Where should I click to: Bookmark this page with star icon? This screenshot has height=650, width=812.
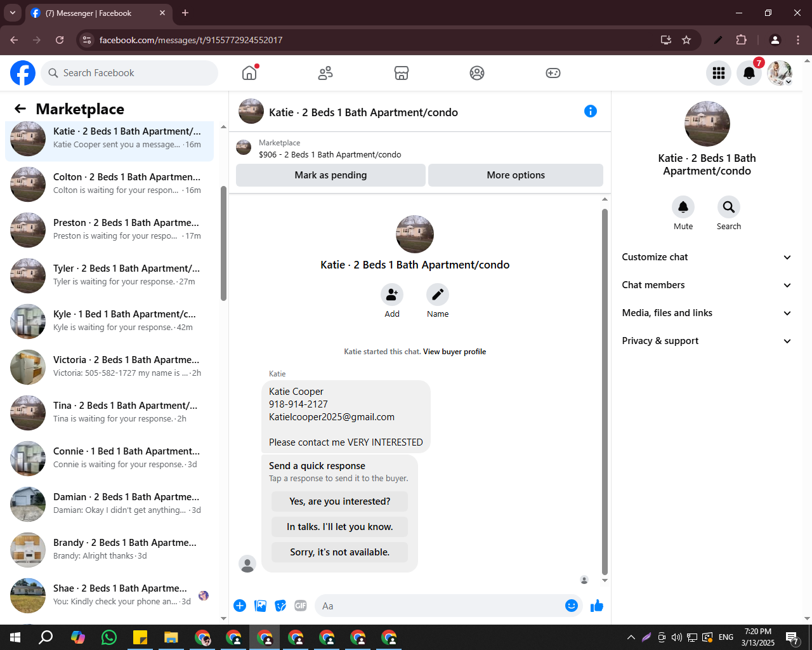click(686, 40)
